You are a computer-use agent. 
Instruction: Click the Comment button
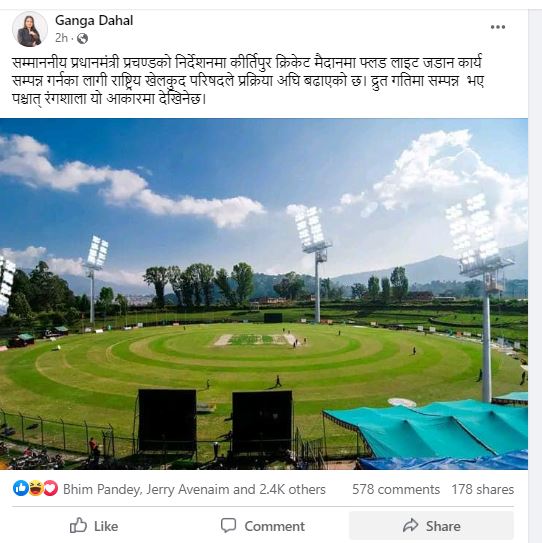263,526
